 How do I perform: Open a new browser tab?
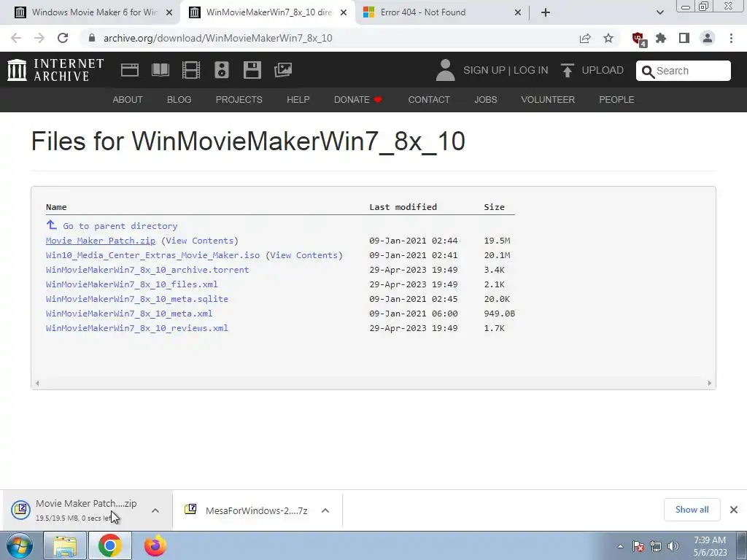pyautogui.click(x=546, y=12)
